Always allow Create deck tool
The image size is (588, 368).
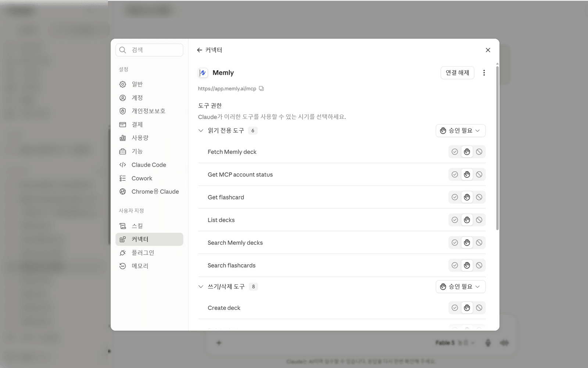coord(455,308)
